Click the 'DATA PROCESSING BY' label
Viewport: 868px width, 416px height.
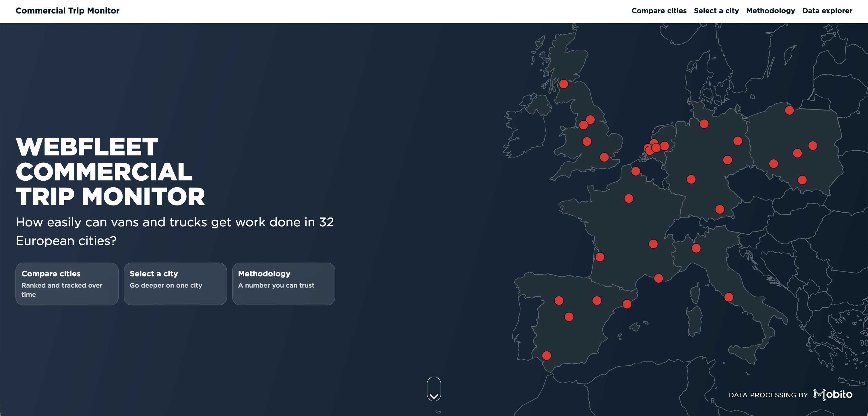(x=768, y=395)
